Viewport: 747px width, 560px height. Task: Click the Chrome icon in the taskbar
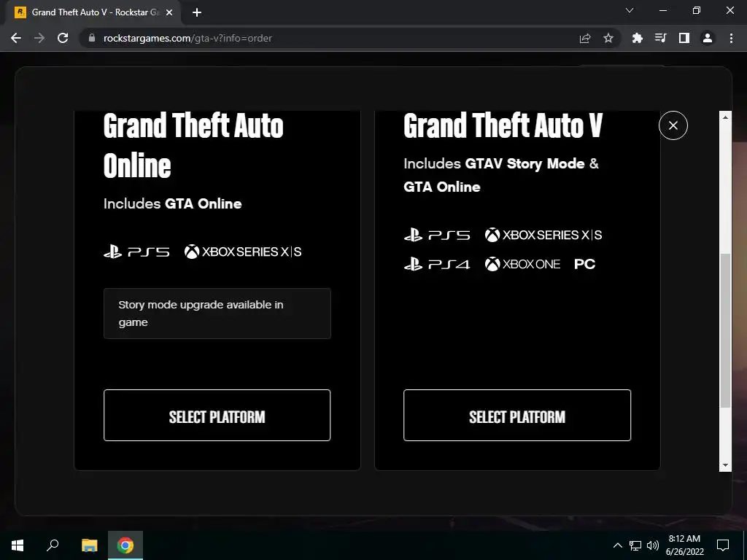point(125,545)
